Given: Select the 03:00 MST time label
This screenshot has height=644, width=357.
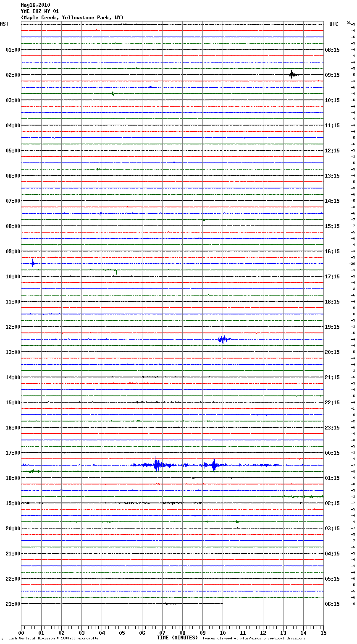Looking at the screenshot, I should (x=13, y=100).
